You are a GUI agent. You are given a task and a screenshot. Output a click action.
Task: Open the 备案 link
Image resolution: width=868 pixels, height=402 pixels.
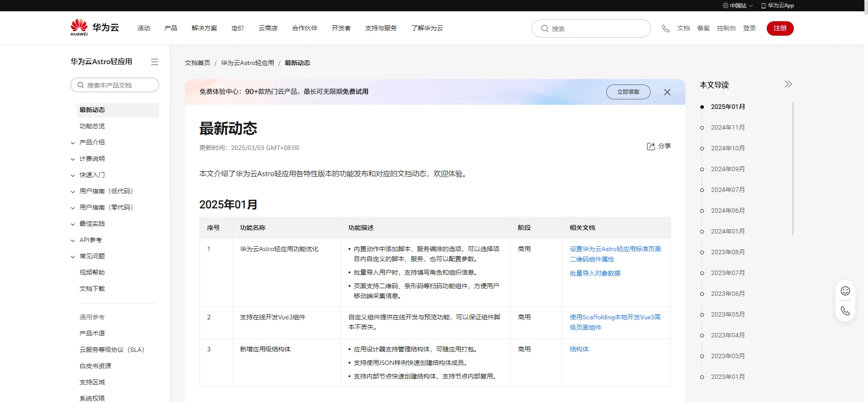click(703, 28)
